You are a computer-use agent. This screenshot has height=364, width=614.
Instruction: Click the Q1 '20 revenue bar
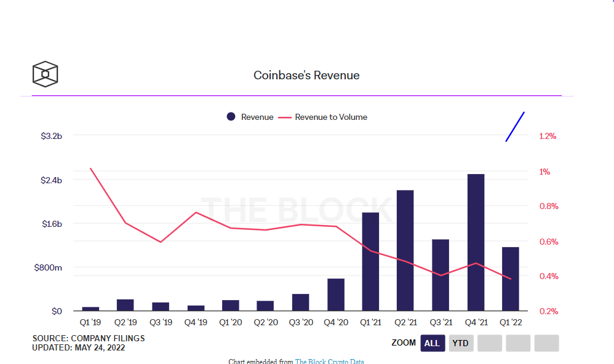point(231,306)
